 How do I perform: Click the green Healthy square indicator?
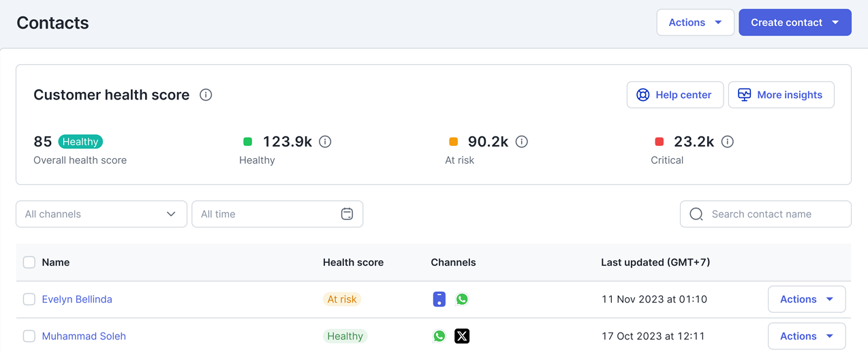[x=248, y=142]
